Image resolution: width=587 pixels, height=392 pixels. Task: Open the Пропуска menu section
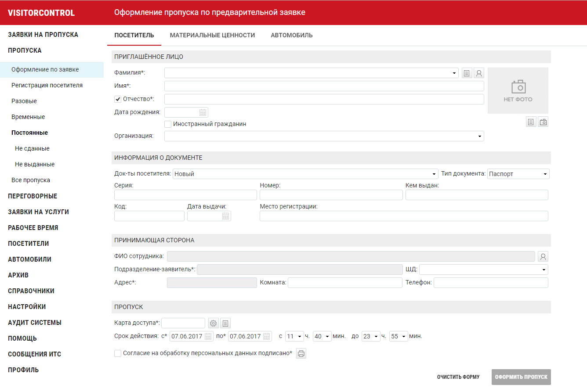click(25, 50)
